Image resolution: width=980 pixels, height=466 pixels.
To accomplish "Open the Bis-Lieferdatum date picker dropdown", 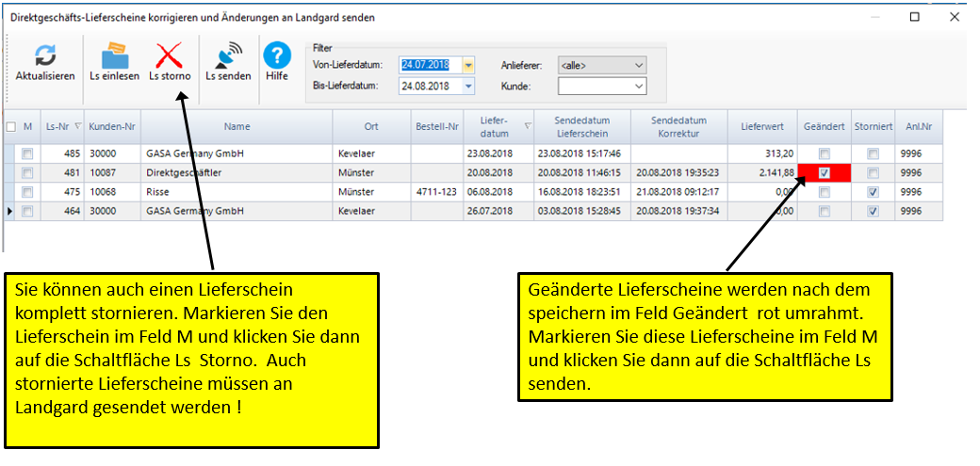I will tap(468, 86).
